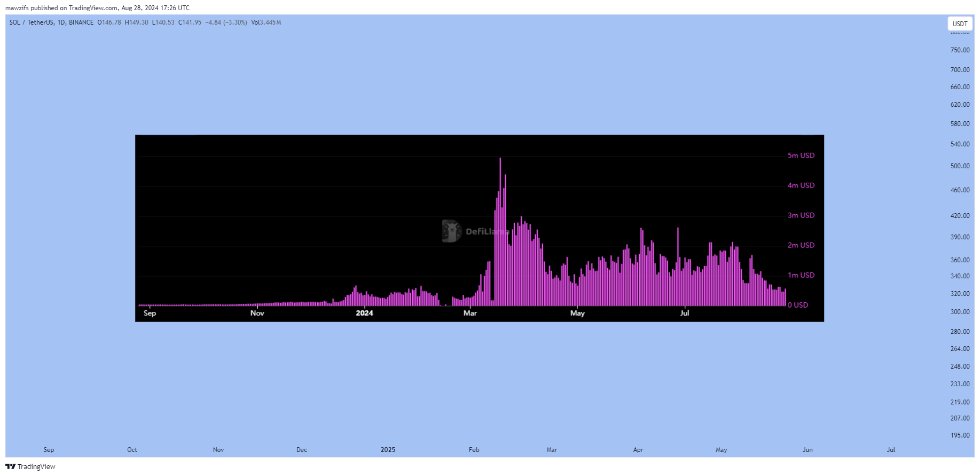Click the Vol 3.445M volume readout
The height and width of the screenshot is (476, 980).
tap(266, 22)
